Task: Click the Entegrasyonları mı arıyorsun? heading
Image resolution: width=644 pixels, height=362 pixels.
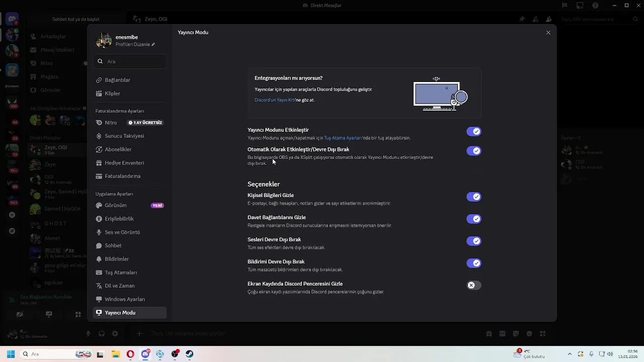Action: point(289,78)
